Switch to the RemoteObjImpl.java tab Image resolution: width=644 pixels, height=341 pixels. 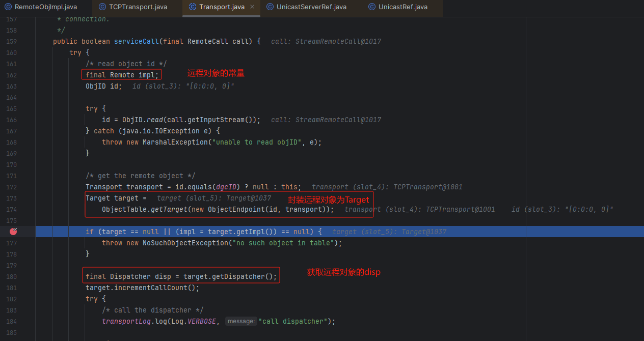pyautogui.click(x=45, y=7)
